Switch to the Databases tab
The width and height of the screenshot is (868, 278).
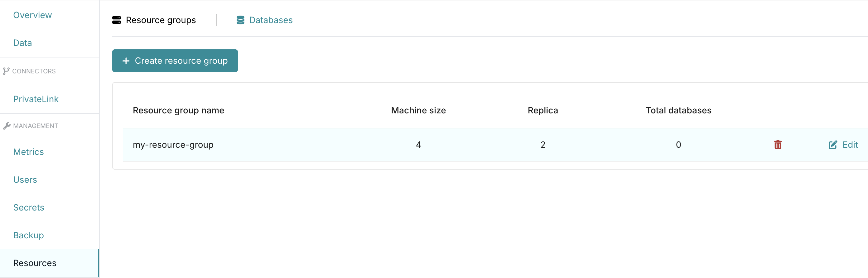pos(264,20)
